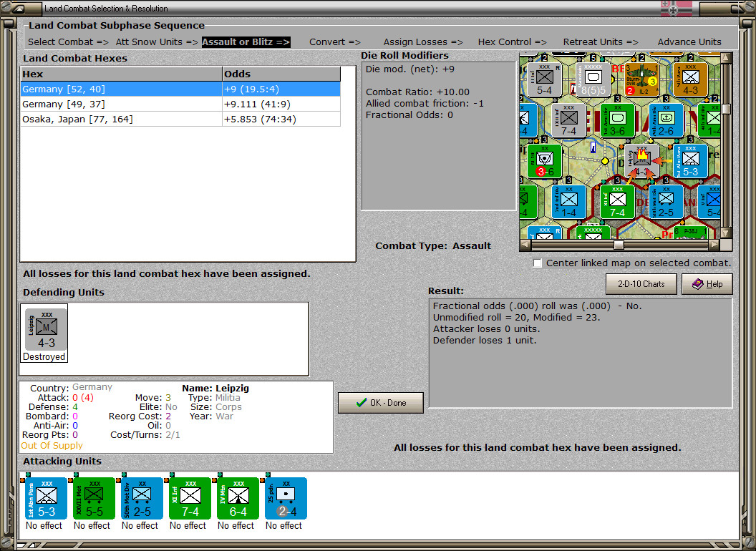The height and width of the screenshot is (551, 756).
Task: Select the XXVII Mot 5-5 attacking unit
Action: click(94, 498)
